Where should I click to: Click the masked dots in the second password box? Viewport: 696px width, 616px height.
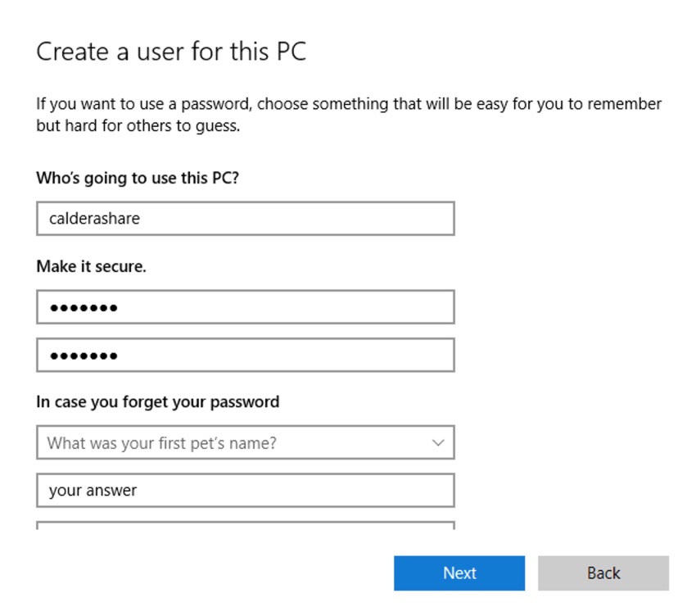pyautogui.click(x=84, y=356)
